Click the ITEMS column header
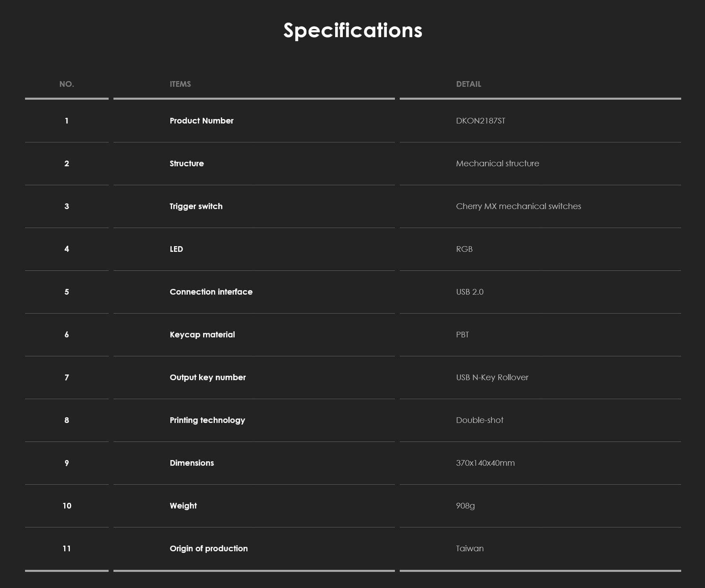This screenshot has width=705, height=588. [x=180, y=84]
